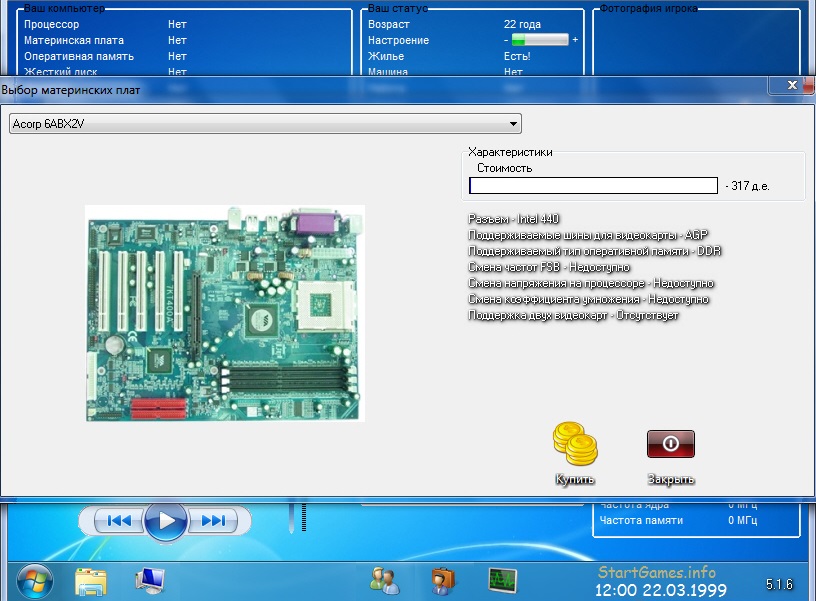This screenshot has width=816, height=601.
Task: Close the motherboard selection dialog with X
Action: pyautogui.click(x=792, y=86)
